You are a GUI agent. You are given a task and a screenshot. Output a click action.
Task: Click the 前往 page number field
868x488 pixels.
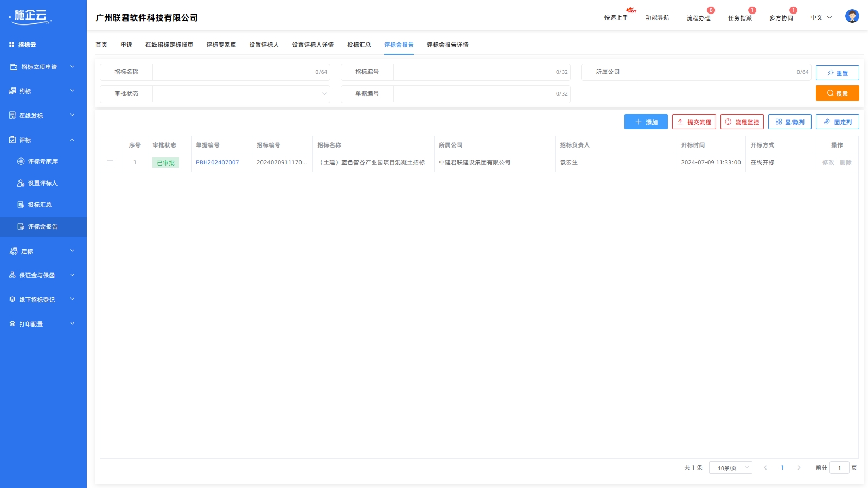pos(839,468)
